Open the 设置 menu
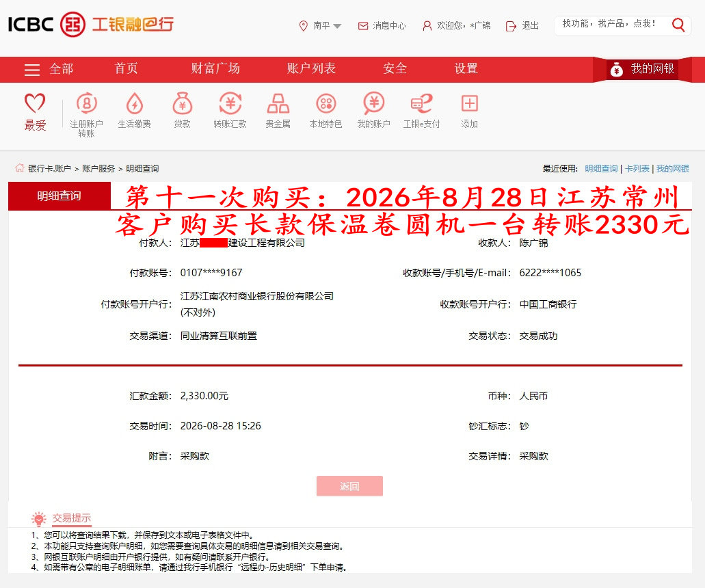 point(466,68)
